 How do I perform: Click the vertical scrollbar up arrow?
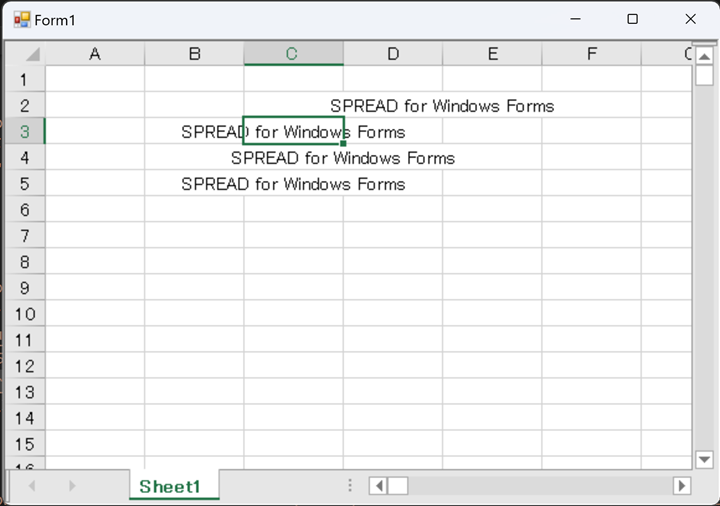[x=704, y=56]
